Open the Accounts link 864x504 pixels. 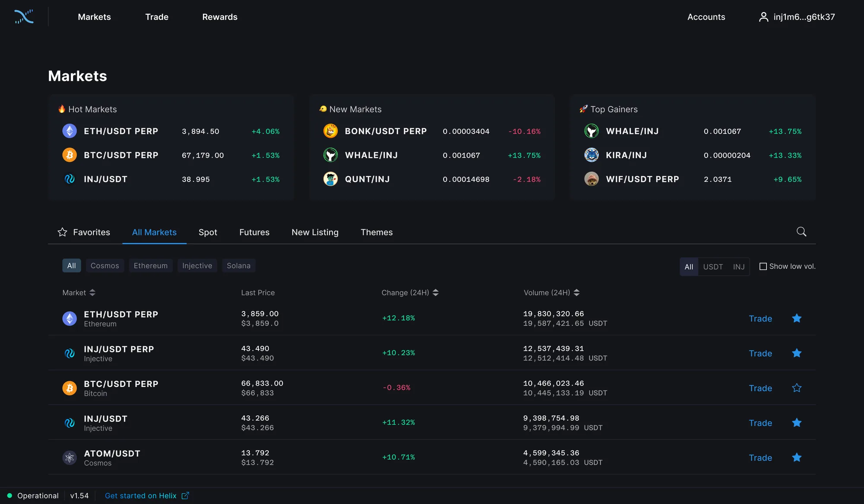pyautogui.click(x=706, y=17)
